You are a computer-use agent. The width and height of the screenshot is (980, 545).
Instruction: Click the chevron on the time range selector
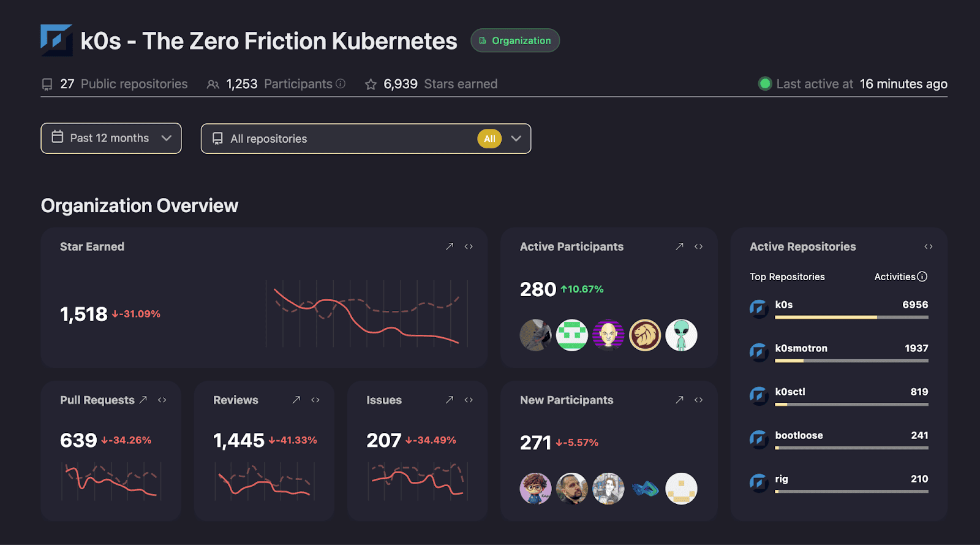(166, 138)
